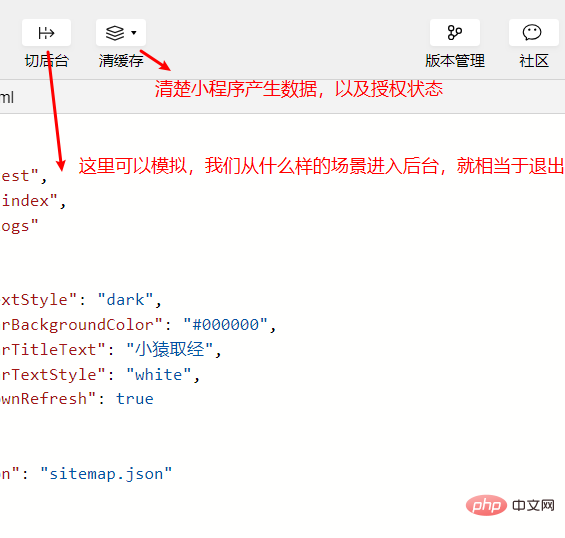565x538 pixels.
Task: Click the 版本管理 text label
Action: click(455, 61)
